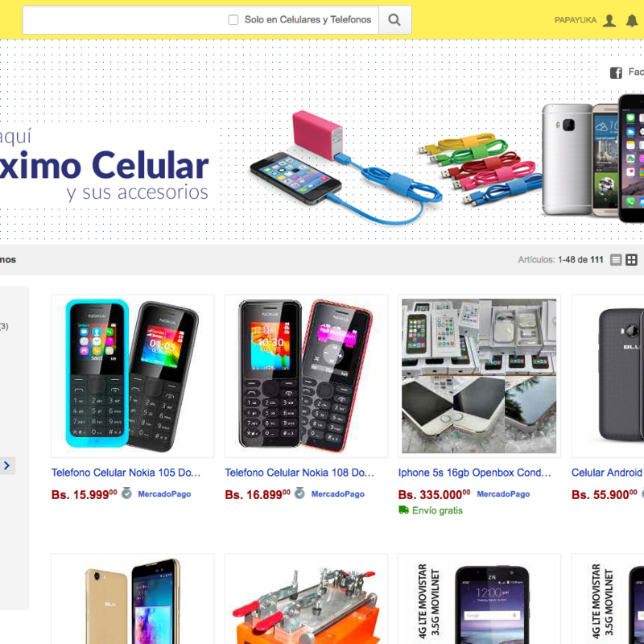Switch to list view layout

pos(616,259)
